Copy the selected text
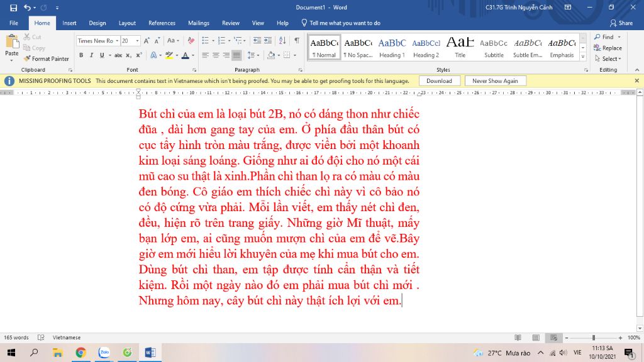This screenshot has height=362, width=644. click(34, 48)
